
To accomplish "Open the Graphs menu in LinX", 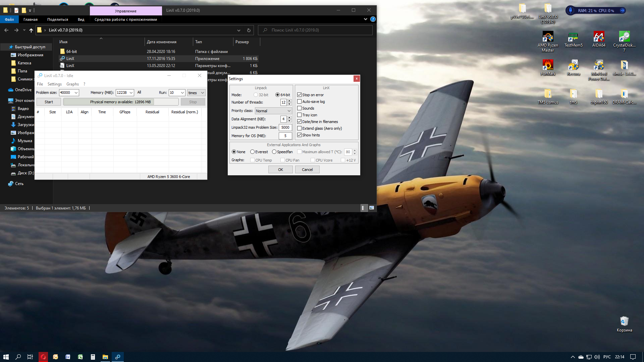I will coord(72,84).
